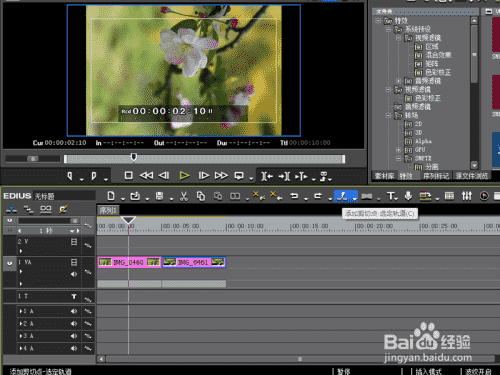The image size is (500, 375).
Task: Switch to the 素材库 tab
Action: (384, 176)
